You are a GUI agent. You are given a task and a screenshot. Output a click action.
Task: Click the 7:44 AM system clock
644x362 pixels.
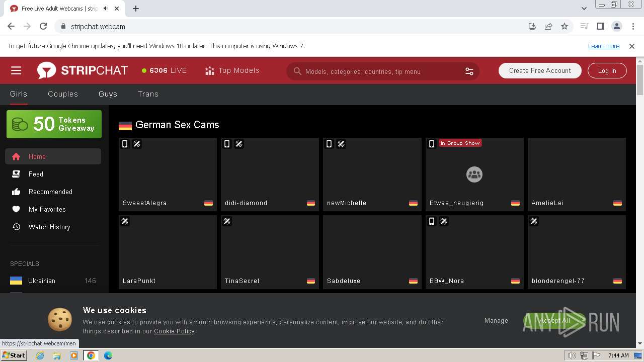coord(618,355)
